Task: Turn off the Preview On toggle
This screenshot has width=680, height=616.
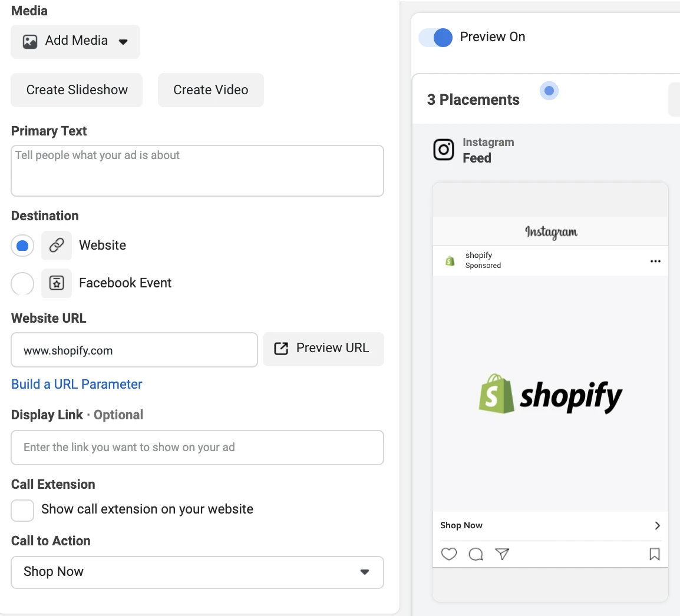Action: click(x=435, y=37)
